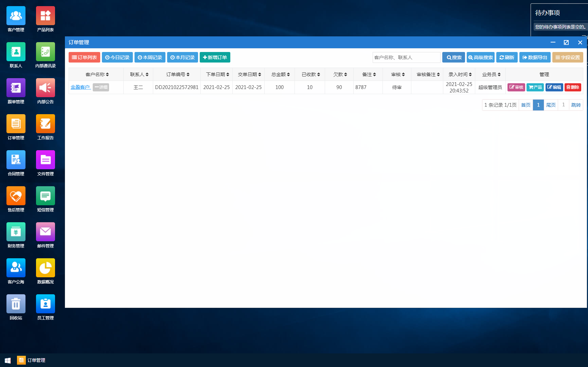Click the 刷新 refresh button
588x367 pixels.
coord(507,57)
